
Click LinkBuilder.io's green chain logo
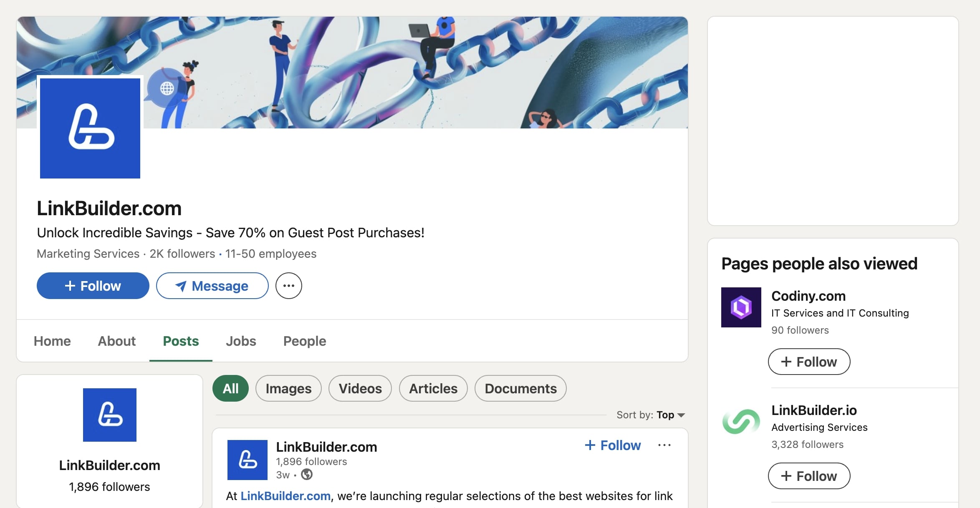741,422
